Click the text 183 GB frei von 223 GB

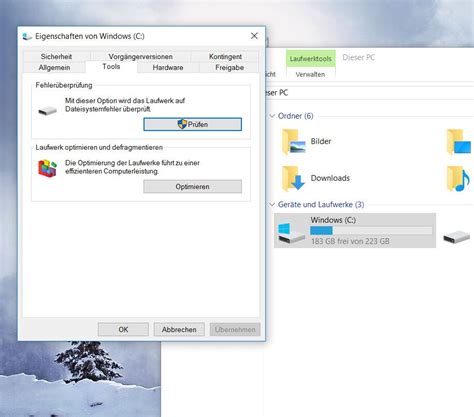pos(350,241)
